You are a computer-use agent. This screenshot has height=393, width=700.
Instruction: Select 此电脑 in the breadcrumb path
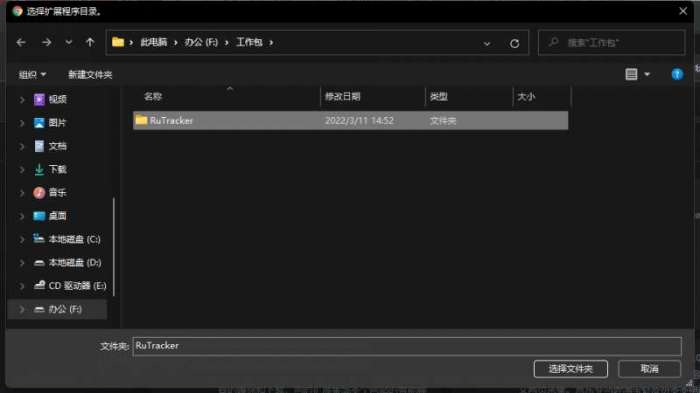(154, 42)
